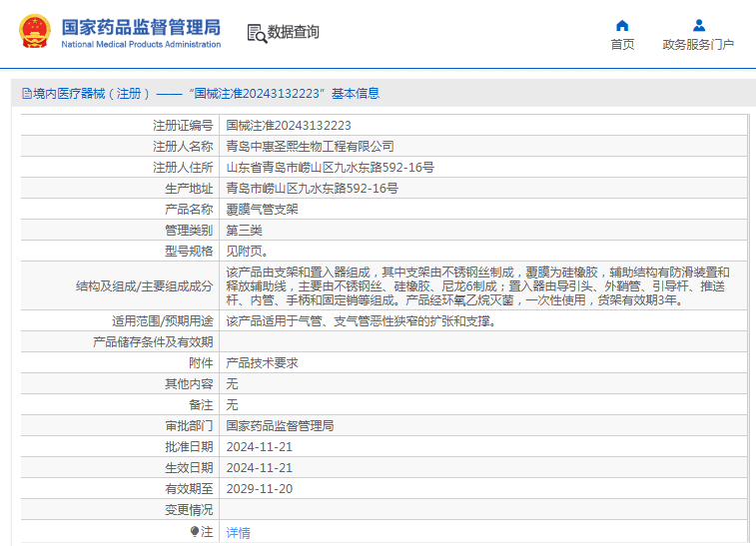Click the 变更情况 row label
Screen dimensions: 756x546
[x=189, y=510]
